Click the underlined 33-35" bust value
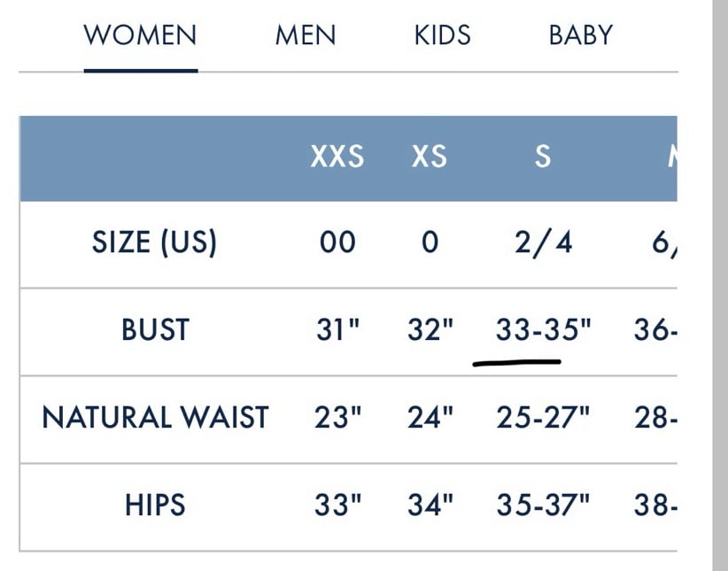 [x=543, y=329]
